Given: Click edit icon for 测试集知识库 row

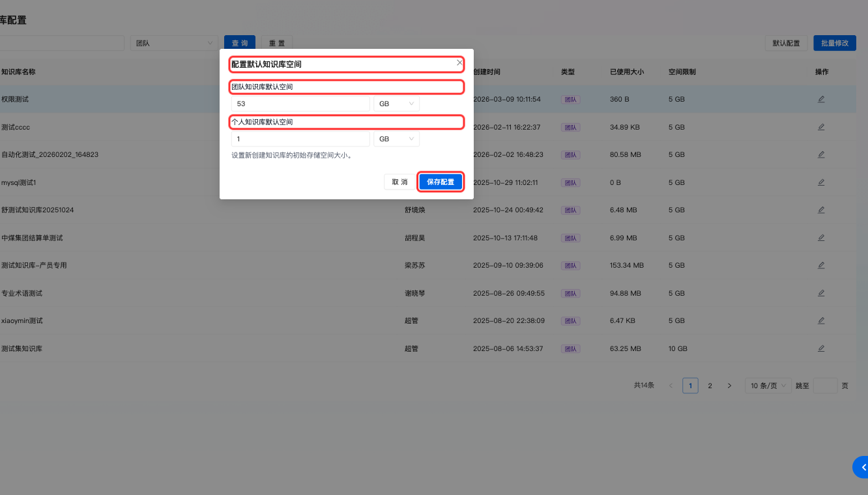Looking at the screenshot, I should [x=821, y=348].
